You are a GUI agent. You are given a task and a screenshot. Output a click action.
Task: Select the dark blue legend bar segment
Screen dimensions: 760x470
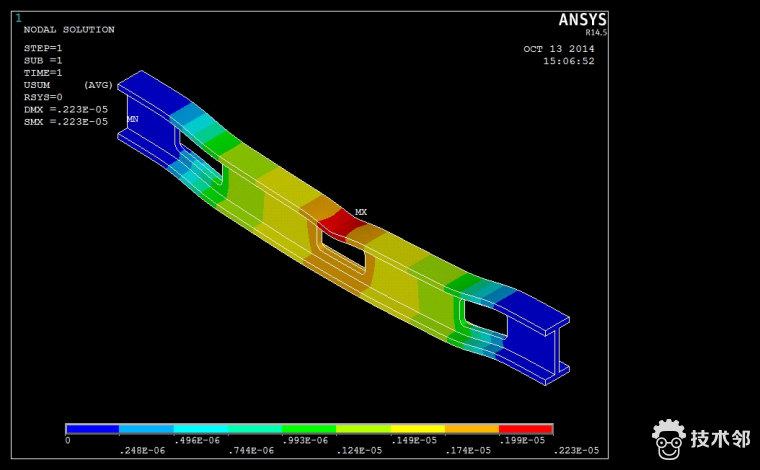point(92,428)
